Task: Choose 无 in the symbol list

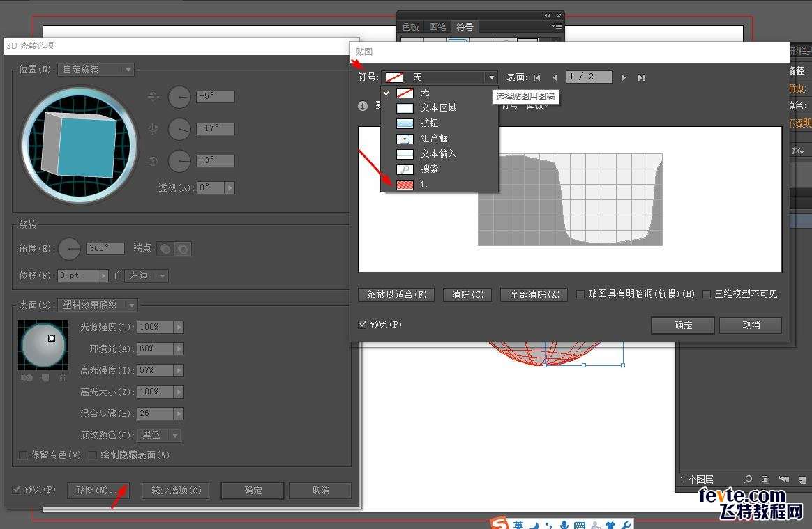Action: point(439,93)
